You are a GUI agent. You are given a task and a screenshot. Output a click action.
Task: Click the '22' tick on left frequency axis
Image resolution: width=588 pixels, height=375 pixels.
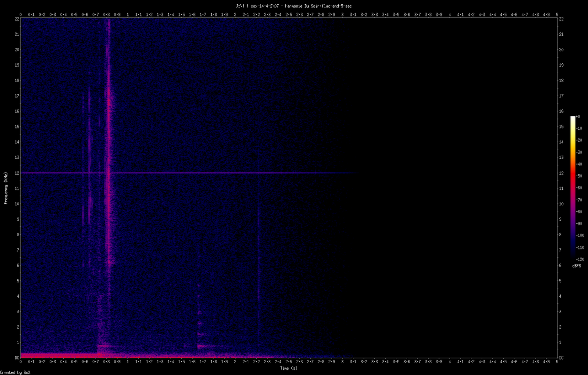click(x=16, y=19)
